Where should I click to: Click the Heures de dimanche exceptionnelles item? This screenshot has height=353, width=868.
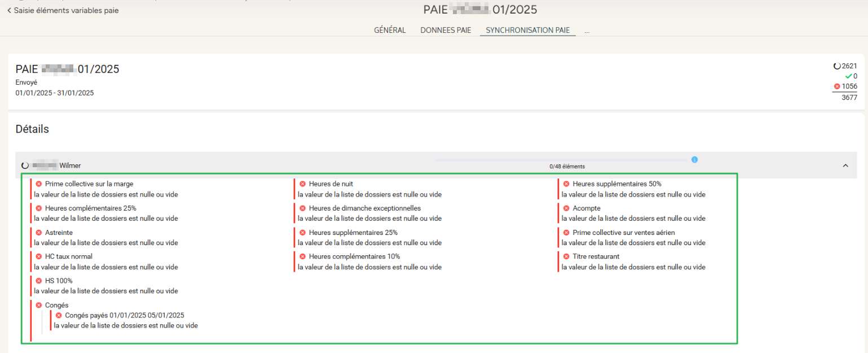coord(364,208)
